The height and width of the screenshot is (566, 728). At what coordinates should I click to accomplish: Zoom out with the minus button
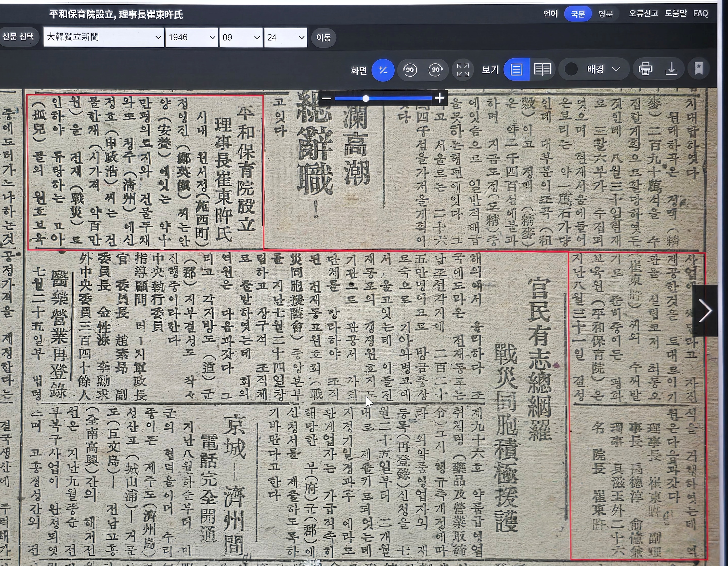click(x=326, y=98)
